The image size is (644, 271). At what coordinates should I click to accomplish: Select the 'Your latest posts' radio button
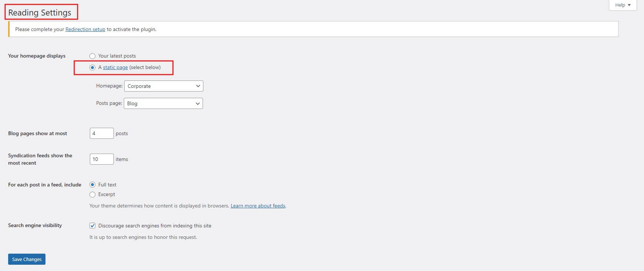(92, 56)
